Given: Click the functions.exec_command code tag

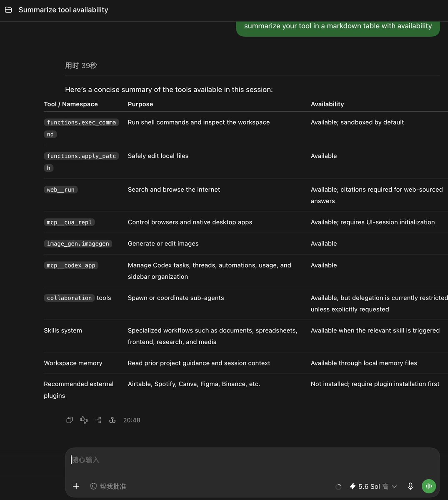Looking at the screenshot, I should pyautogui.click(x=81, y=128).
